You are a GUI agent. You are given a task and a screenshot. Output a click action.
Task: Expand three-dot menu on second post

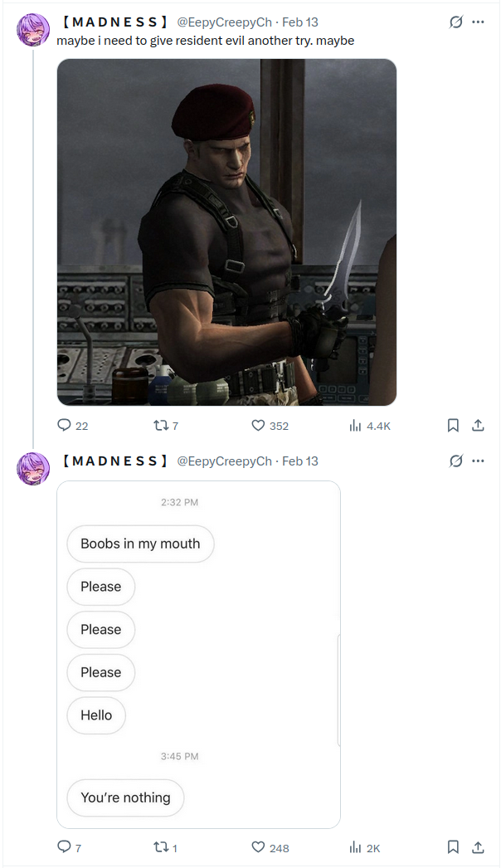pyautogui.click(x=478, y=461)
